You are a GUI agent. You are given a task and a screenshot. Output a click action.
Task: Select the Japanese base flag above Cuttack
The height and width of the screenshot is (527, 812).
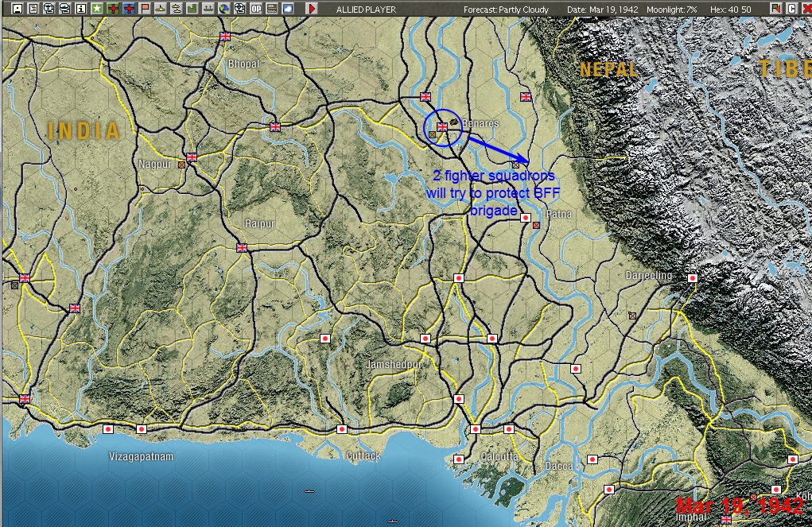click(342, 429)
